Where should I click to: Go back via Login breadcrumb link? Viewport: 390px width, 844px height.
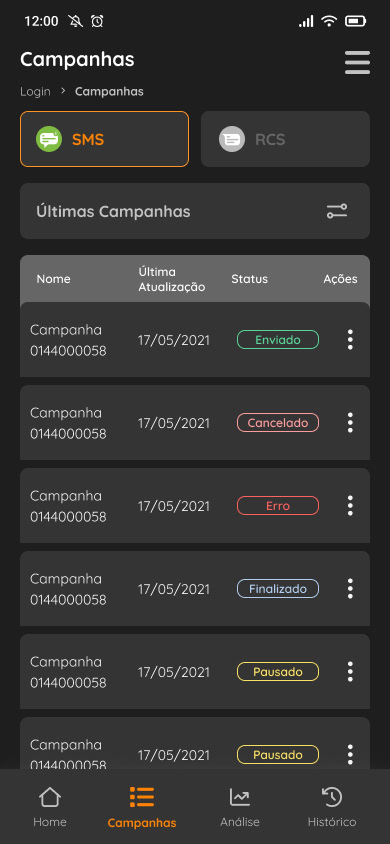pyautogui.click(x=35, y=92)
